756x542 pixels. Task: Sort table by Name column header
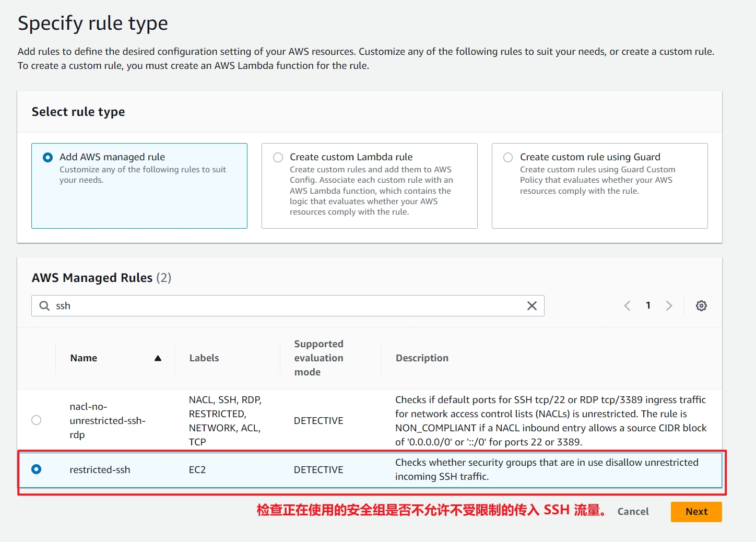click(x=84, y=358)
